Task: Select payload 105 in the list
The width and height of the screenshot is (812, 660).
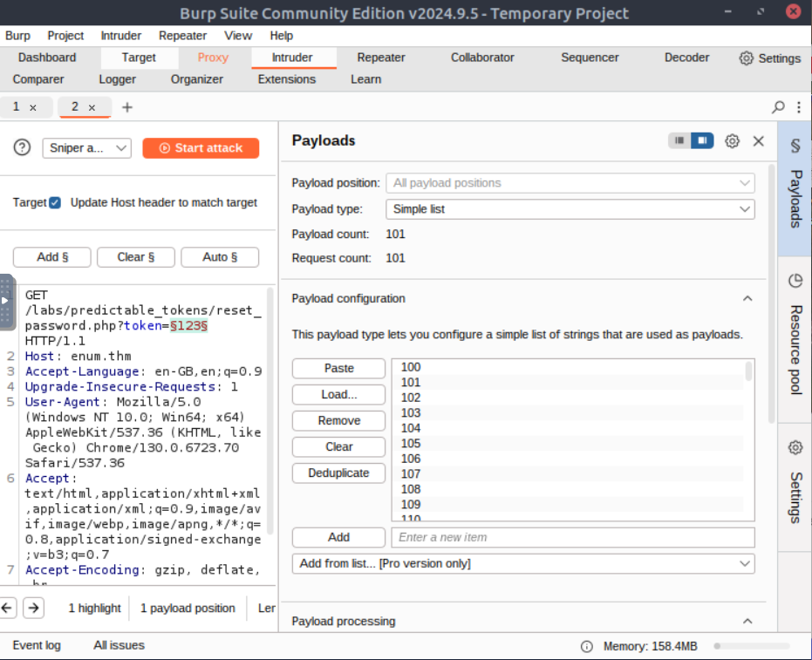Action: click(568, 444)
